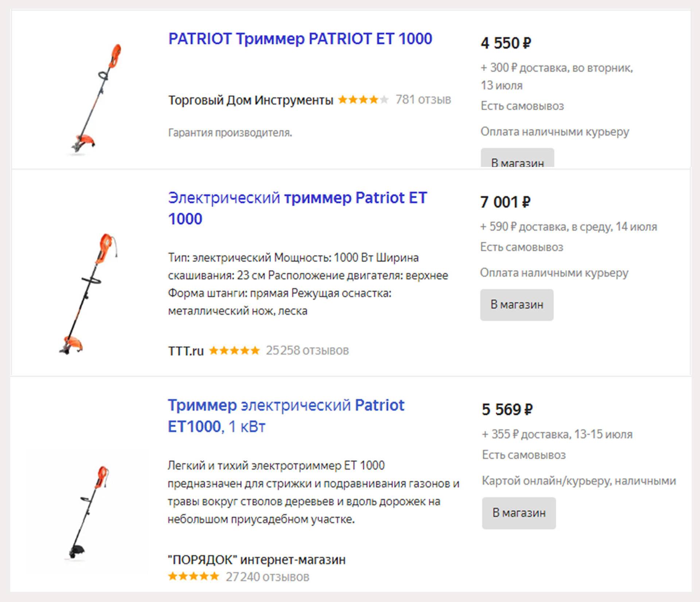Image resolution: width=700 pixels, height=602 pixels.
Task: Open the Электрический триммер Patriot ET 1000 listing
Action: coord(297,208)
